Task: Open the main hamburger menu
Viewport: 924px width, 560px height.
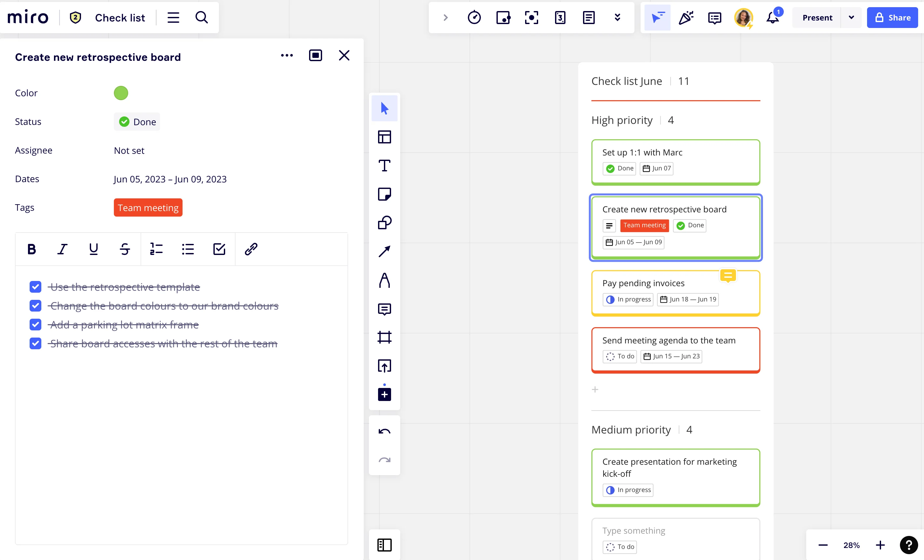Action: (173, 18)
